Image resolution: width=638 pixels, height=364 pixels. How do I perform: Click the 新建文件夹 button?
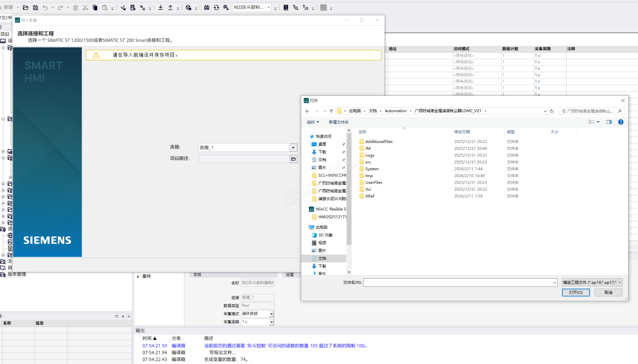click(338, 122)
